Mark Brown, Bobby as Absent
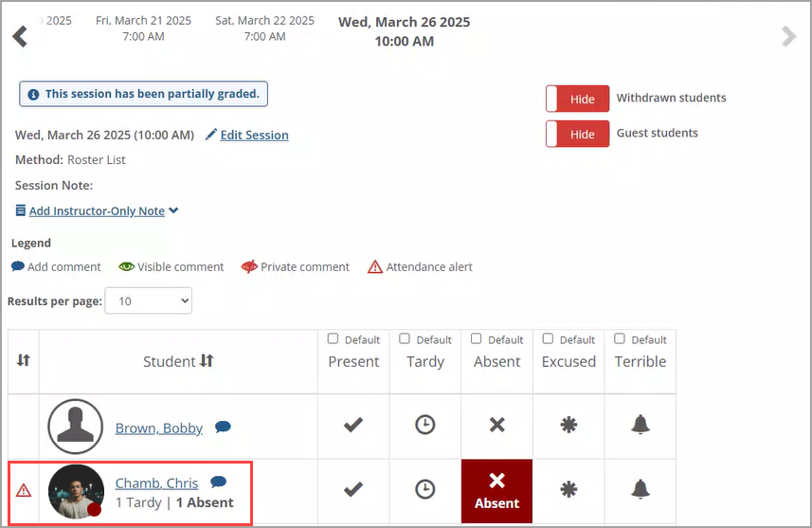This screenshot has width=812, height=528. tap(497, 425)
